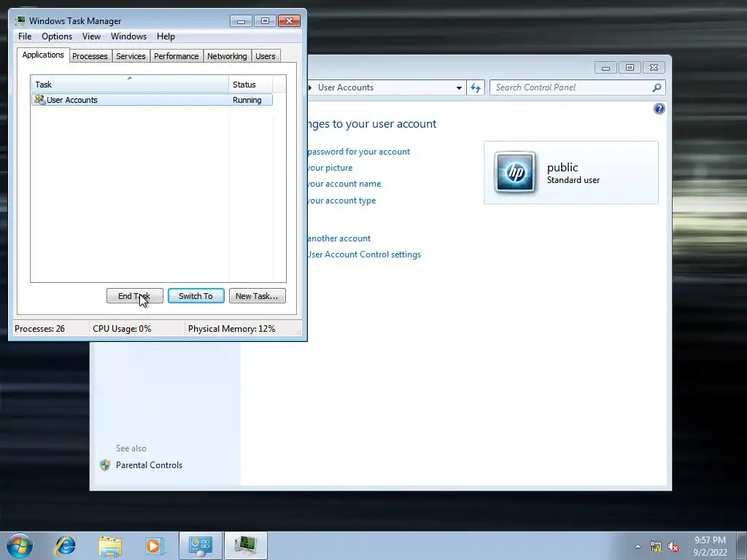Switch to the Processes tab
The width and height of the screenshot is (747, 560).
pyautogui.click(x=90, y=56)
